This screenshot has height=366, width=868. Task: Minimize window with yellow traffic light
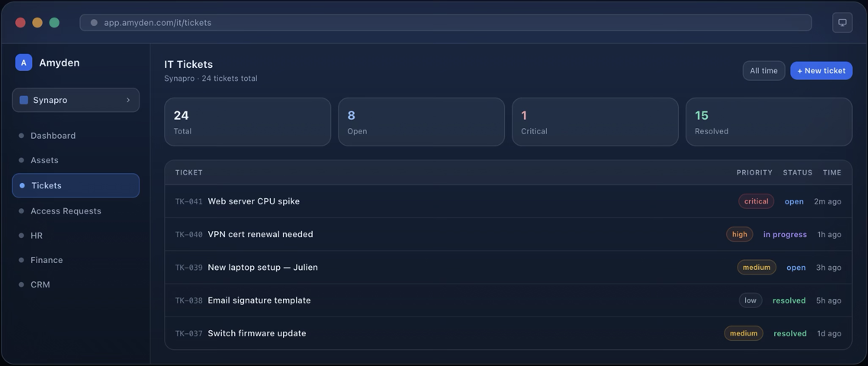(x=37, y=23)
